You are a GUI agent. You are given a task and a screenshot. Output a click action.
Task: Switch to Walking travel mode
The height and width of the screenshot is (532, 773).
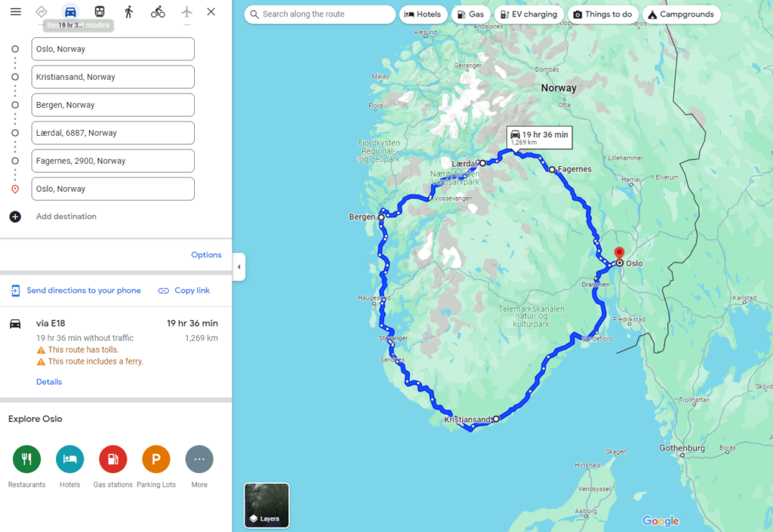tap(128, 12)
